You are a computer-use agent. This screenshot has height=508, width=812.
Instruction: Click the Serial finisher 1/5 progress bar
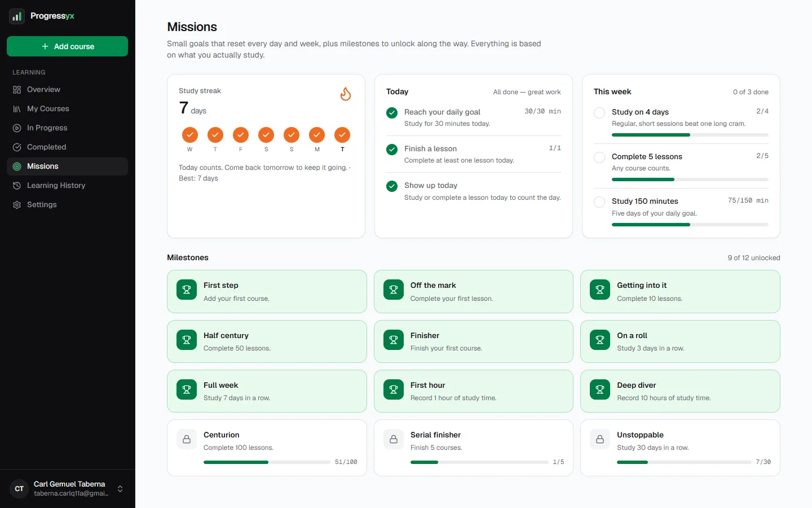point(479,462)
